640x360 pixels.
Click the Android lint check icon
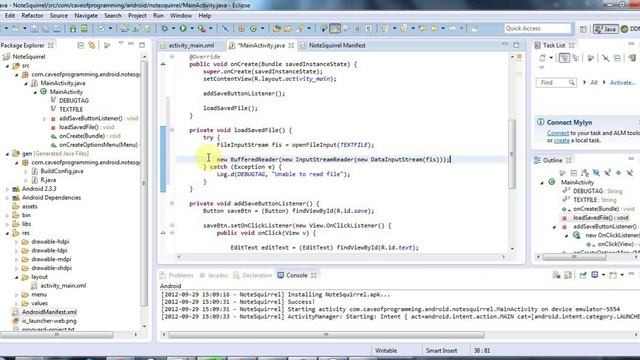101,28
